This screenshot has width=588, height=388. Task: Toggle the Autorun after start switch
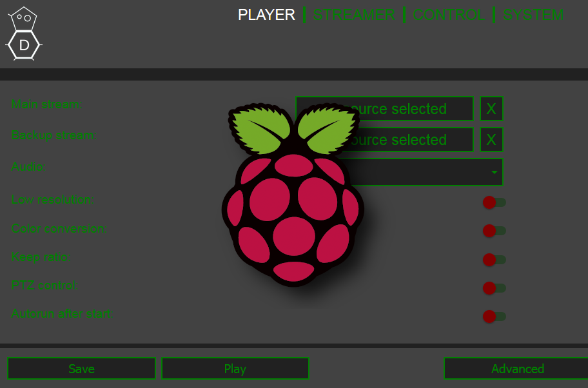point(494,316)
